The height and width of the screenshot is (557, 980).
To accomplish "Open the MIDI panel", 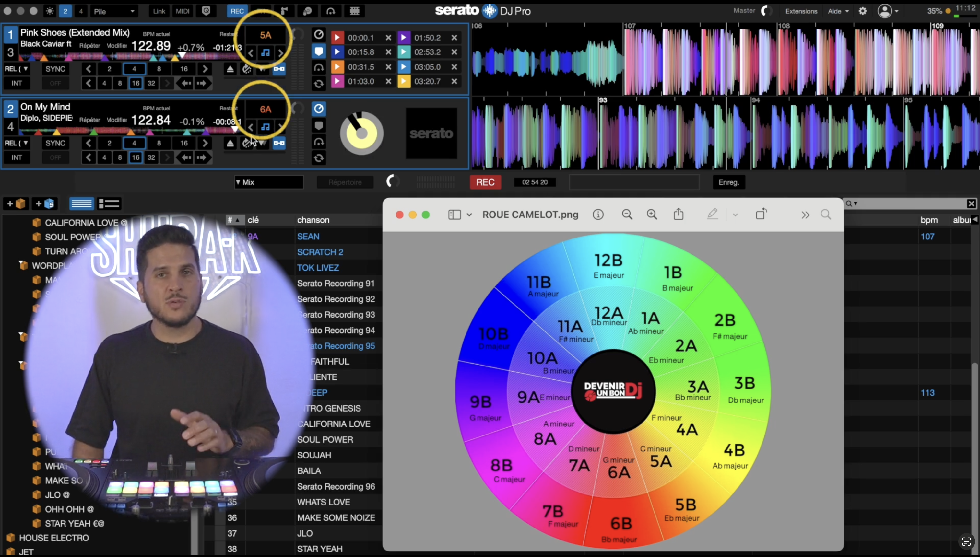I will [x=183, y=11].
